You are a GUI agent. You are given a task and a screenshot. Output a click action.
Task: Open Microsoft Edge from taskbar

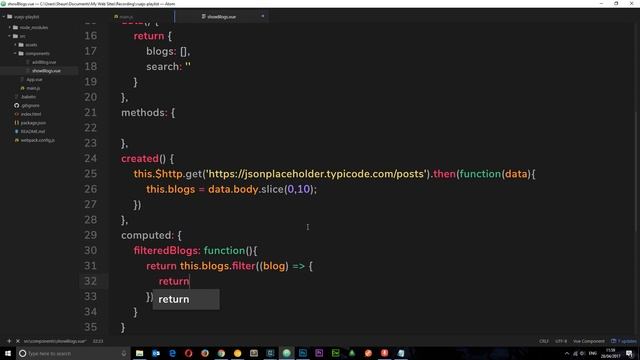172,353
